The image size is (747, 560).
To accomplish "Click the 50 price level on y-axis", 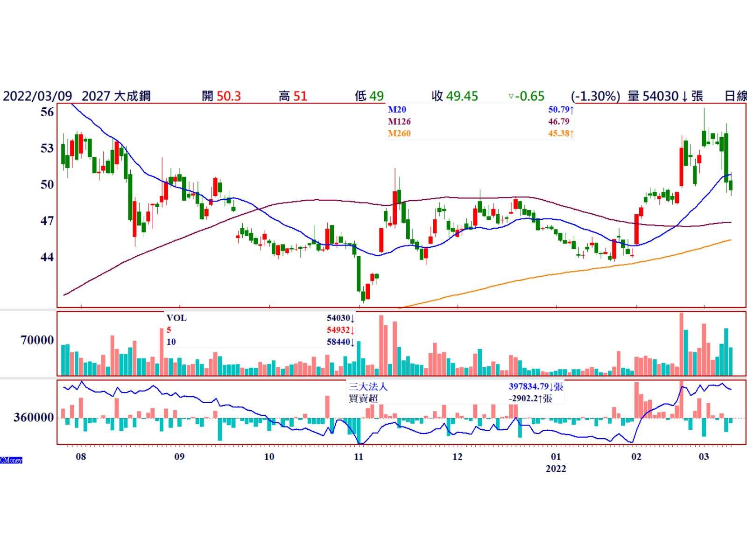I will (x=47, y=184).
